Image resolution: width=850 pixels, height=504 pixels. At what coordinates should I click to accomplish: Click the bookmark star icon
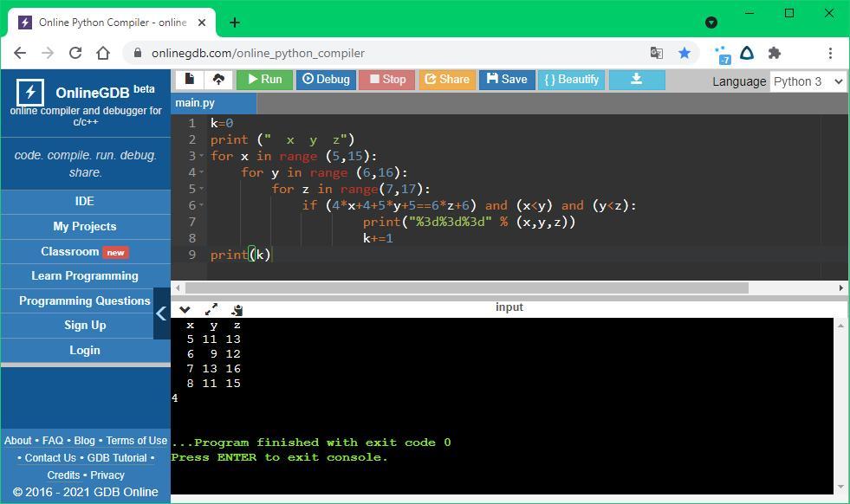coord(685,53)
